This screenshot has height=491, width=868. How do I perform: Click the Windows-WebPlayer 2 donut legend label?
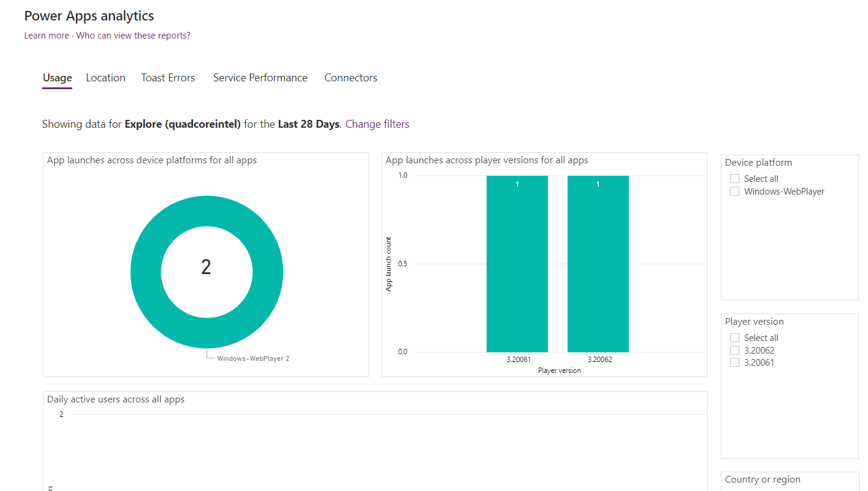click(253, 358)
